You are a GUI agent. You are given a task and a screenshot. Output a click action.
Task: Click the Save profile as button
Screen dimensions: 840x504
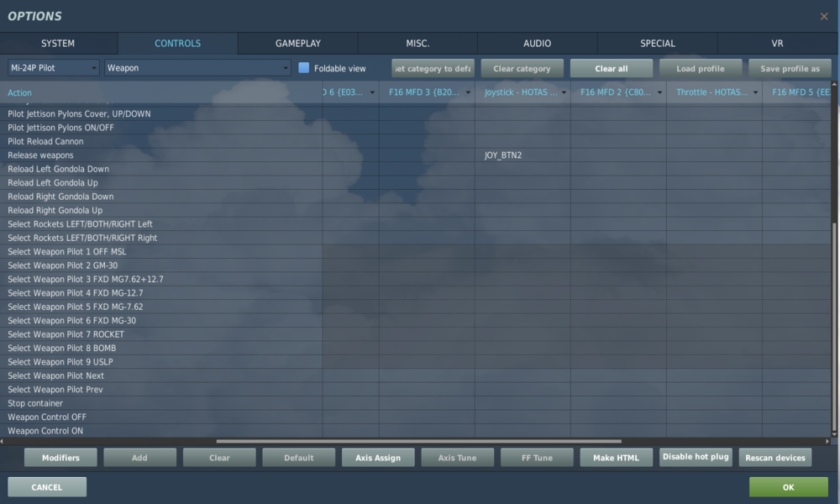point(790,69)
